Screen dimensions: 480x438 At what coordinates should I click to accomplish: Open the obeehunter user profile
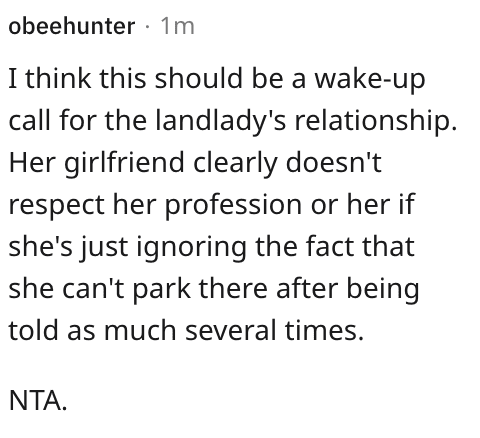coord(72,26)
